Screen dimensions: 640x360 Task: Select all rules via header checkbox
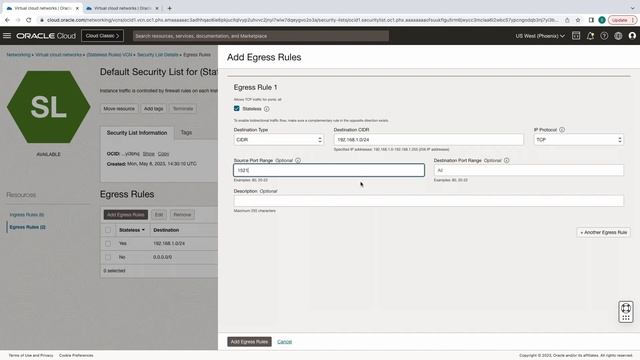tap(108, 230)
